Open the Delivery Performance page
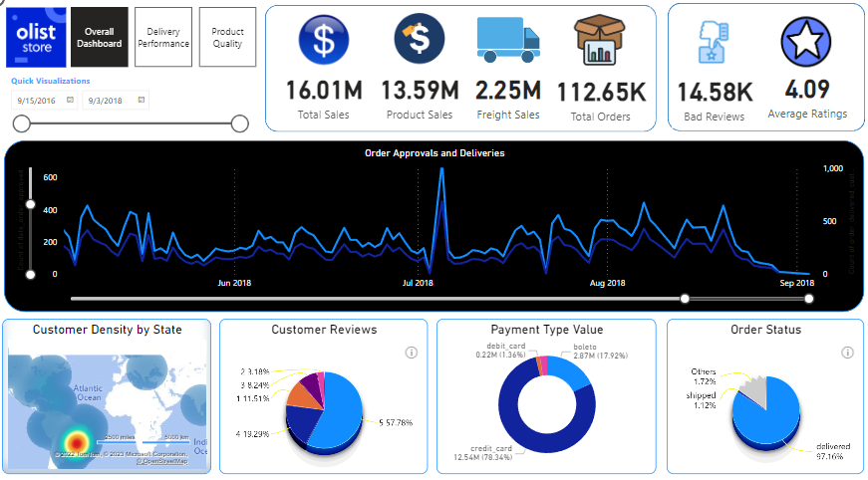 162,37
